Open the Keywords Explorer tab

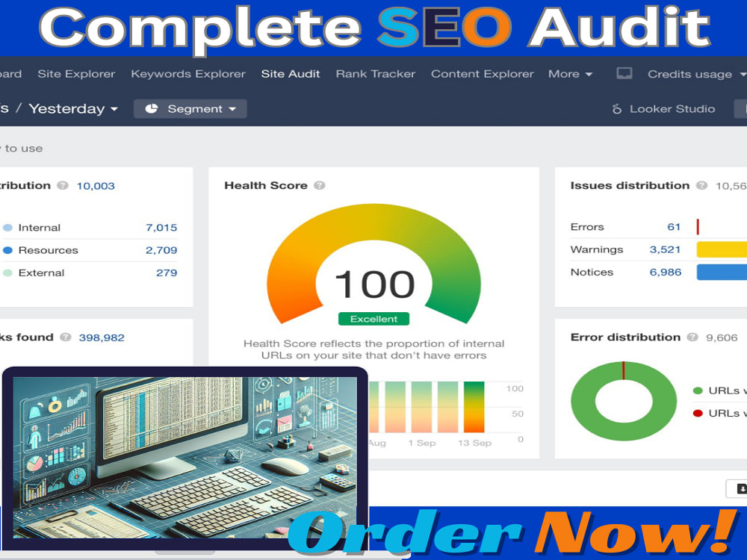pos(188,74)
